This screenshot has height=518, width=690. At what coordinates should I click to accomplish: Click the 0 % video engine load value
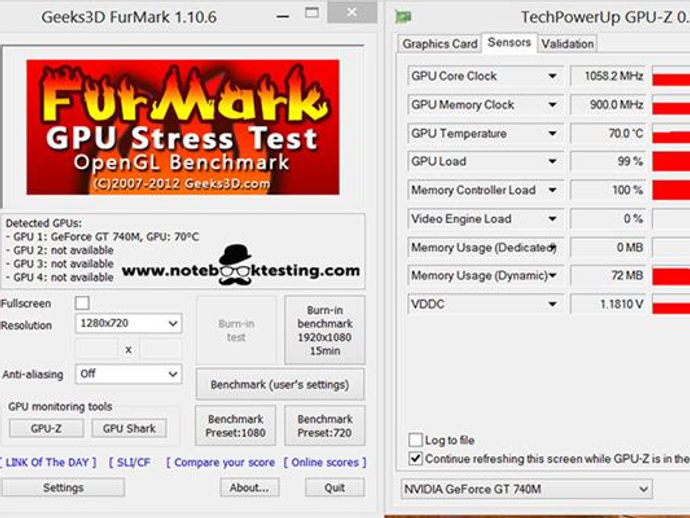click(x=608, y=219)
